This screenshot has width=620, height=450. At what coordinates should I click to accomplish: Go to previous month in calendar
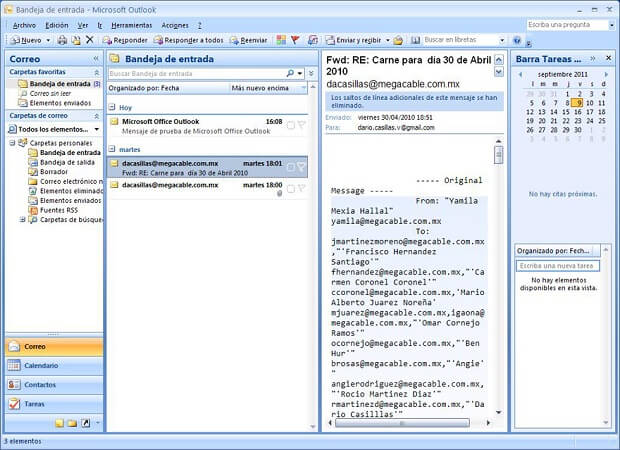(x=520, y=74)
